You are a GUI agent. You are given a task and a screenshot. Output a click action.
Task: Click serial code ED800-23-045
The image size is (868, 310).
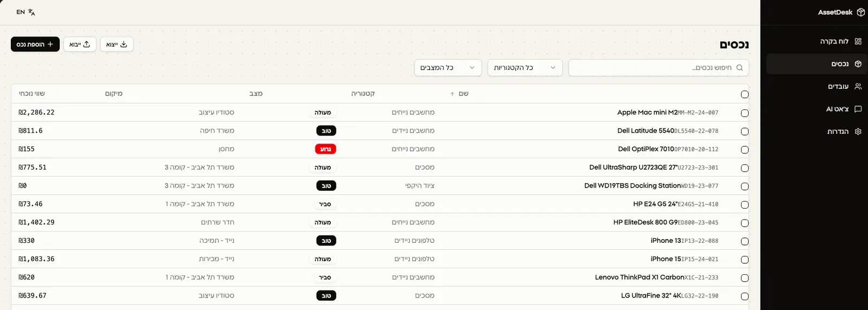coord(698,222)
